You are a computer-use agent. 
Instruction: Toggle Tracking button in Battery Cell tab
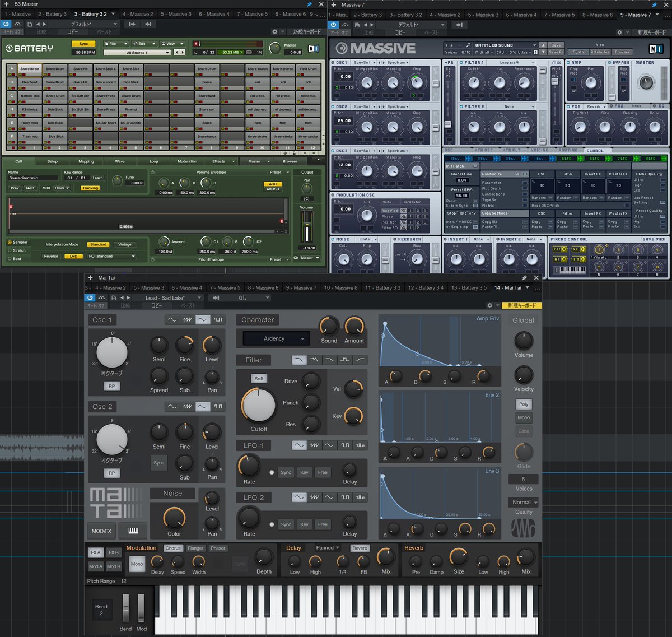[x=90, y=188]
